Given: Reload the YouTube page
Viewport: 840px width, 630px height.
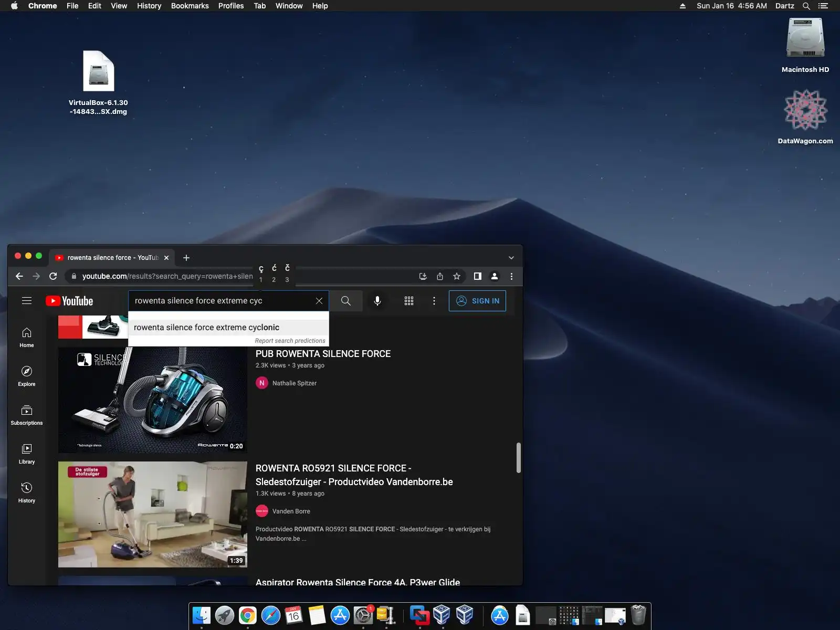Looking at the screenshot, I should [53, 276].
